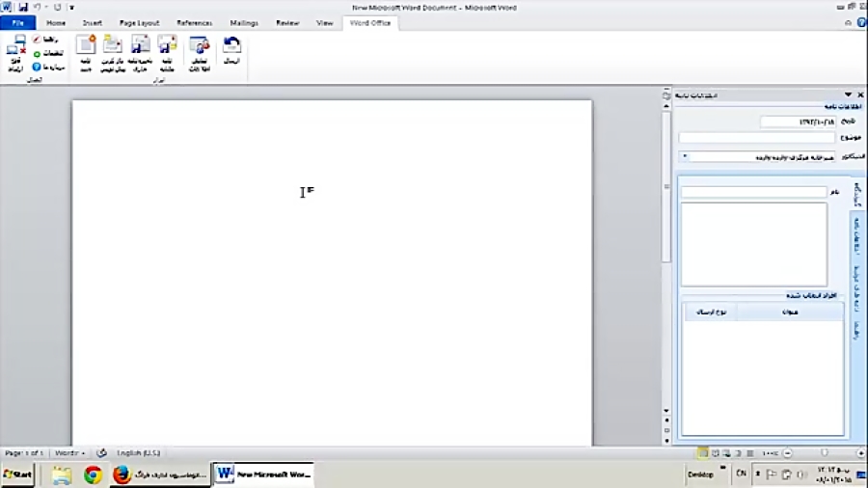
Task: Open the task pane options dropdown arrow
Action: click(848, 95)
